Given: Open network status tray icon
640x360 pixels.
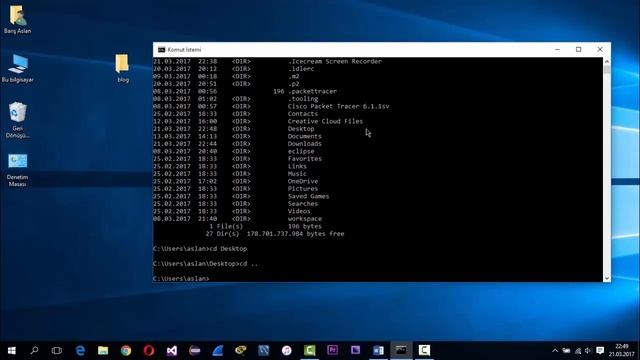Looking at the screenshot, I should point(578,351).
